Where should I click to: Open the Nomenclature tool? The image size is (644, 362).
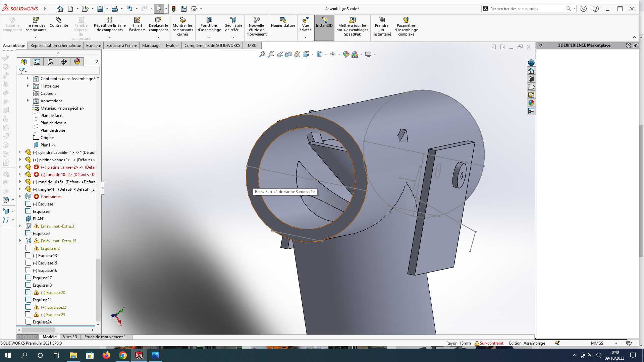coord(283,20)
